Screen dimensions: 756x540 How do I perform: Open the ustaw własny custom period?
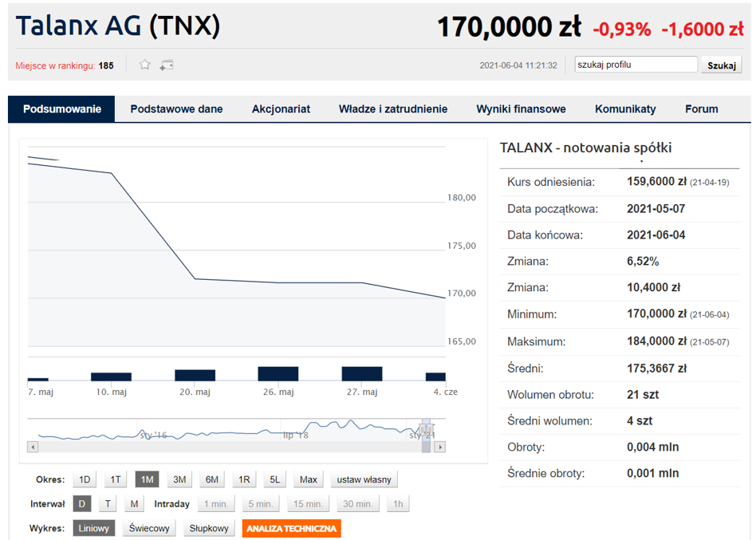364,479
